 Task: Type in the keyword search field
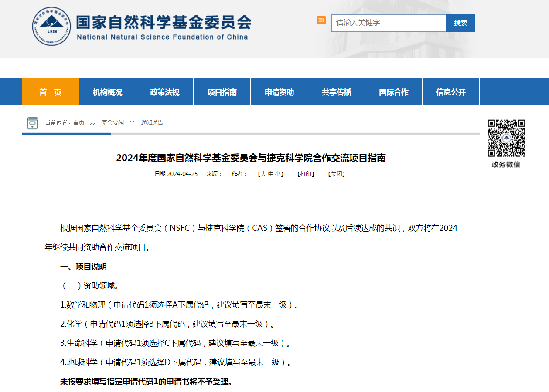click(x=388, y=23)
